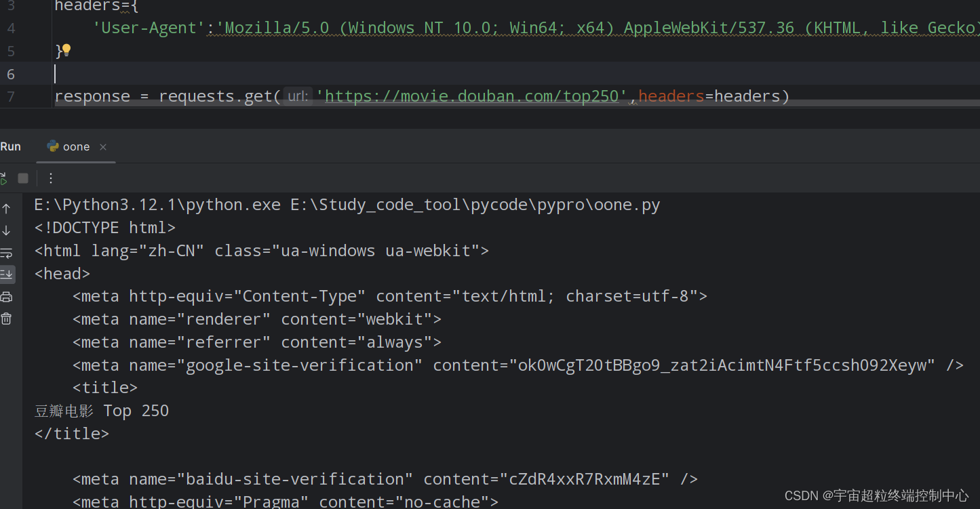Jump up the stack trace with up arrow
Screen dimensions: 980x509
[x=6, y=209]
